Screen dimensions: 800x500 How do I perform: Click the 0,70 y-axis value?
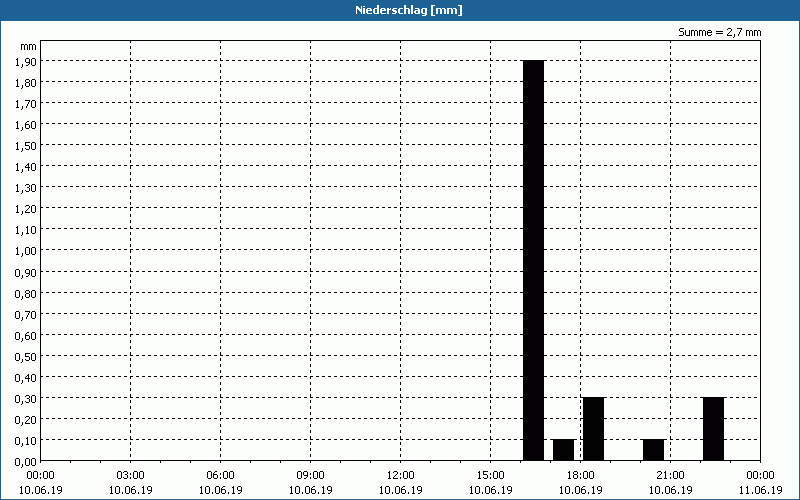pos(26,314)
